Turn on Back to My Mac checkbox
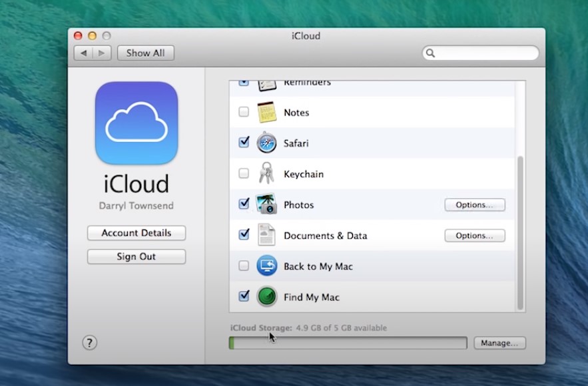The image size is (588, 386). pos(244,265)
